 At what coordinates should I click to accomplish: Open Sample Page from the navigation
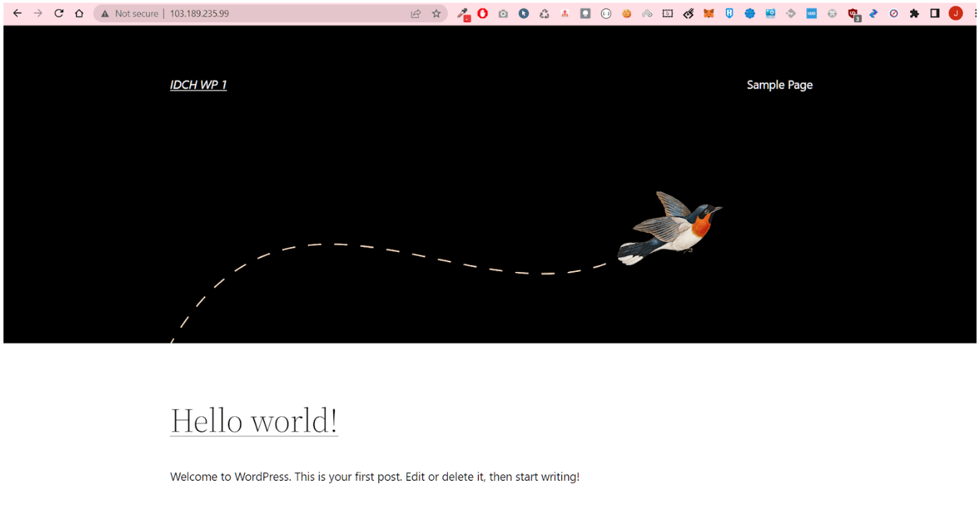coord(779,85)
